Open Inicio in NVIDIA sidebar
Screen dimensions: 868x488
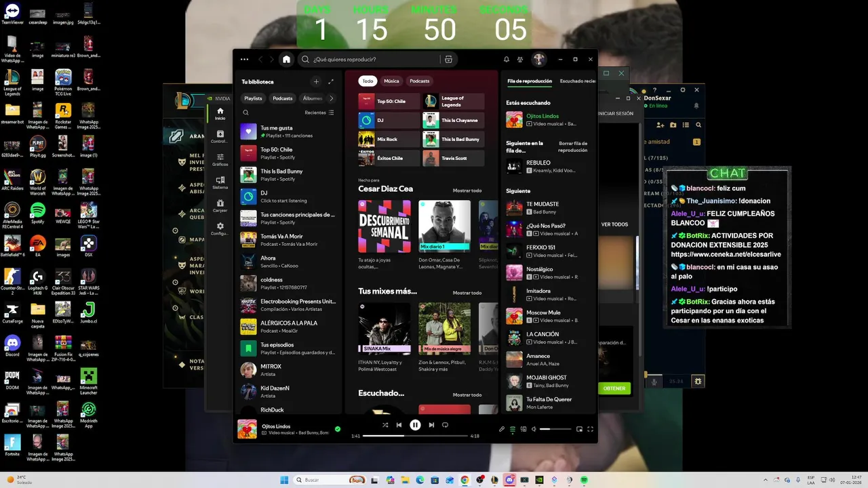[x=220, y=114]
